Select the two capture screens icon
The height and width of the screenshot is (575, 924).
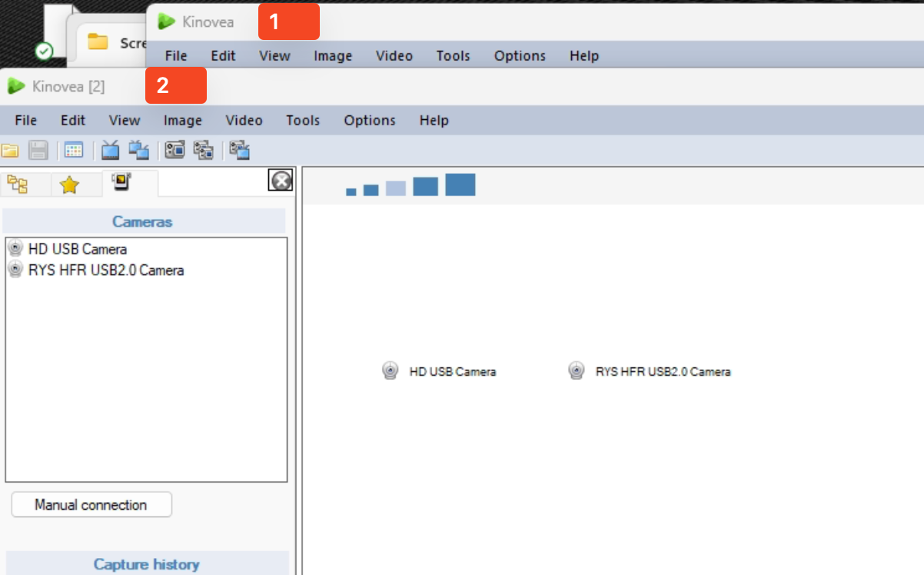203,151
